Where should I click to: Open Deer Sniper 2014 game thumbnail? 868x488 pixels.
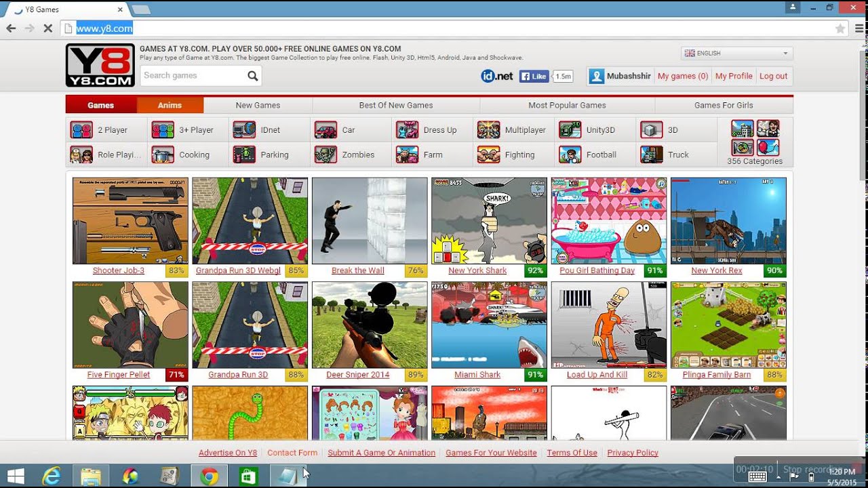[370, 325]
